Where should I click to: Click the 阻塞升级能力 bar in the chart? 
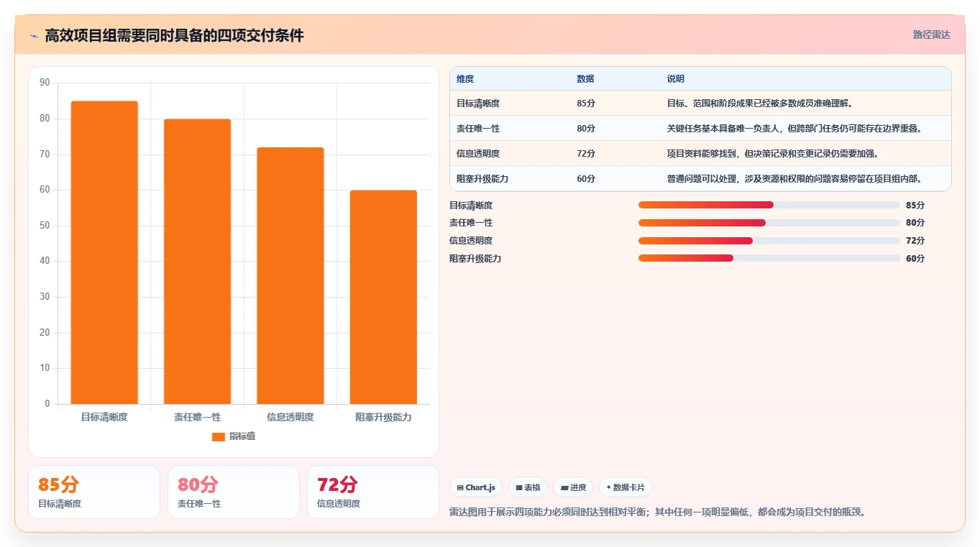383,297
